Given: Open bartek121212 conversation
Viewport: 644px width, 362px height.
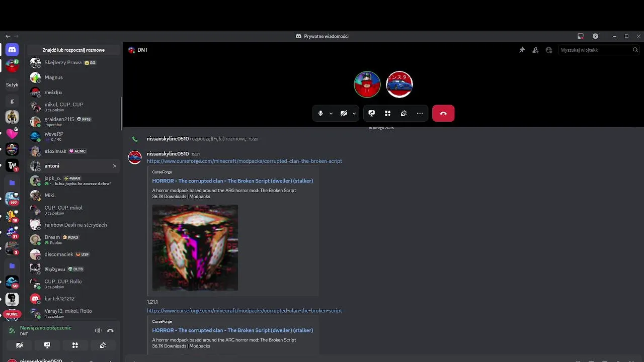Looking at the screenshot, I should point(73,299).
